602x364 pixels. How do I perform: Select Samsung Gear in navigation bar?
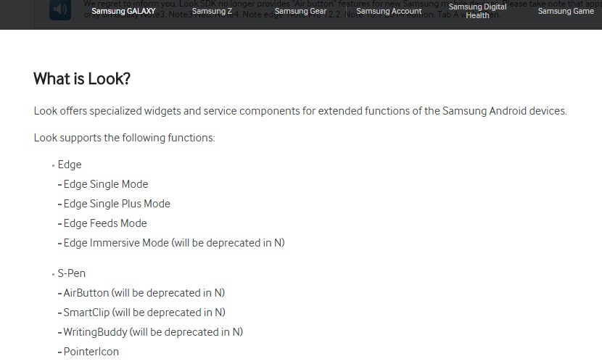point(300,11)
